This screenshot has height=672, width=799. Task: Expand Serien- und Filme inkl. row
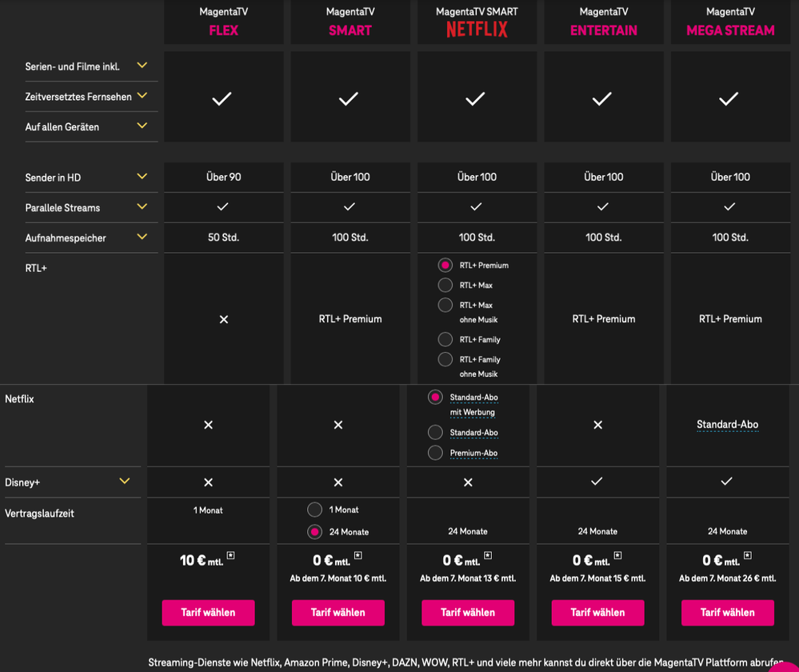click(142, 66)
